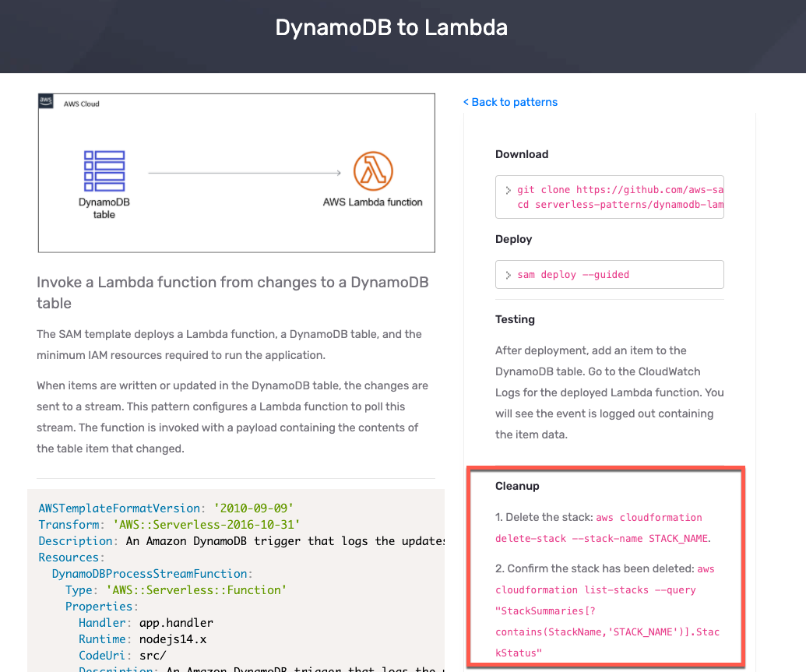Click the prompt chevron before sam deploy
Viewport: 806px width, 672px height.
(x=508, y=275)
